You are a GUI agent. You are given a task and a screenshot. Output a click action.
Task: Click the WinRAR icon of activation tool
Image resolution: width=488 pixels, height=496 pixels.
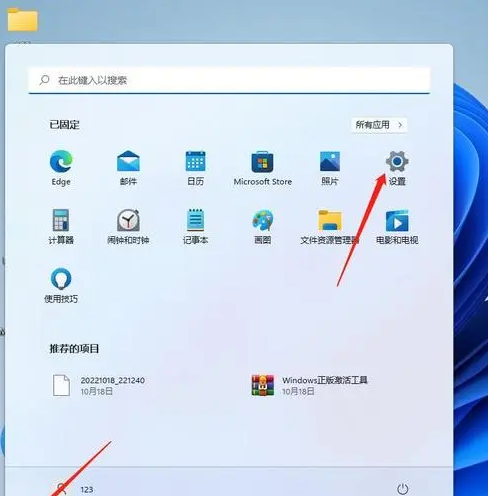click(x=263, y=385)
